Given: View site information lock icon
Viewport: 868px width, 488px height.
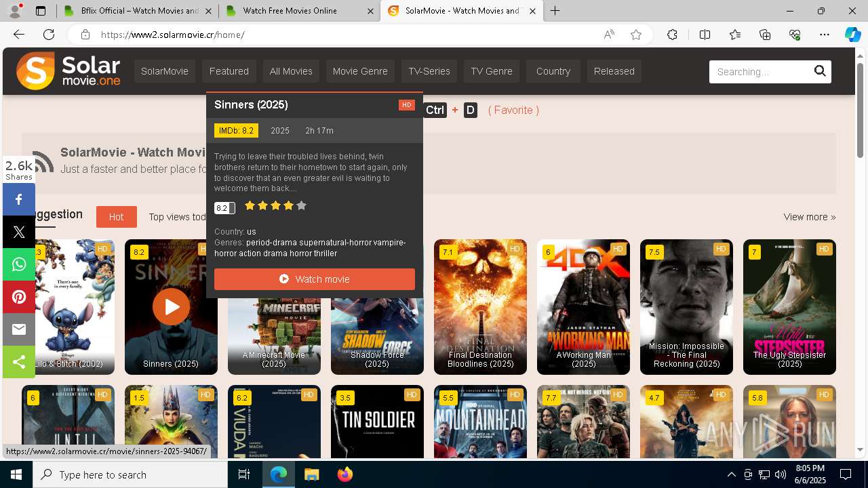Looking at the screenshot, I should point(85,35).
